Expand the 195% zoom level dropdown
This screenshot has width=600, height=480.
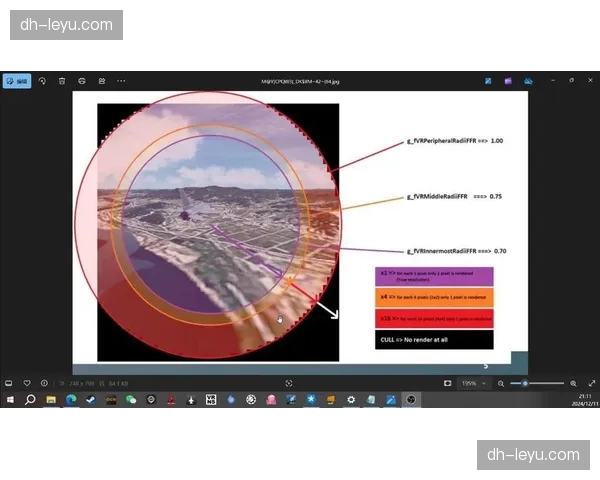(471, 383)
